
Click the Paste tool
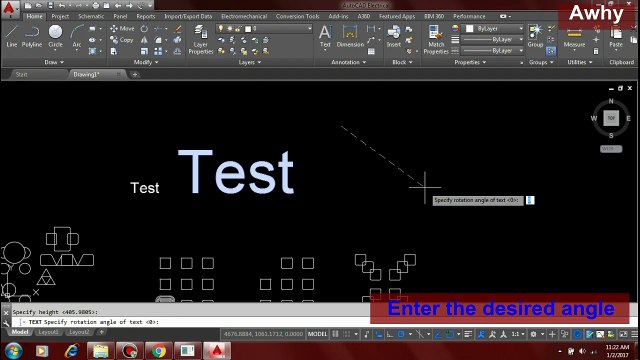click(x=616, y=37)
